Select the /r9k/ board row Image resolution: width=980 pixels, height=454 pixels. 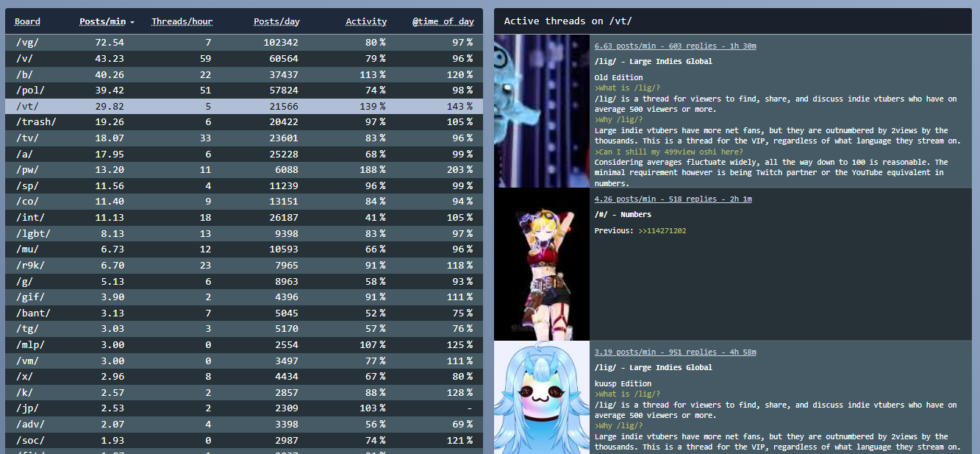point(244,266)
